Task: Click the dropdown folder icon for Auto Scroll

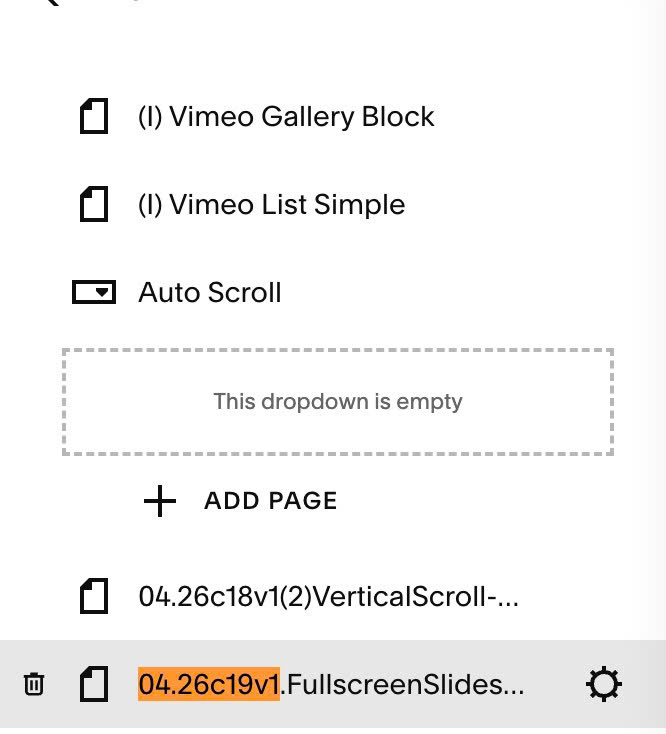Action: tap(94, 293)
